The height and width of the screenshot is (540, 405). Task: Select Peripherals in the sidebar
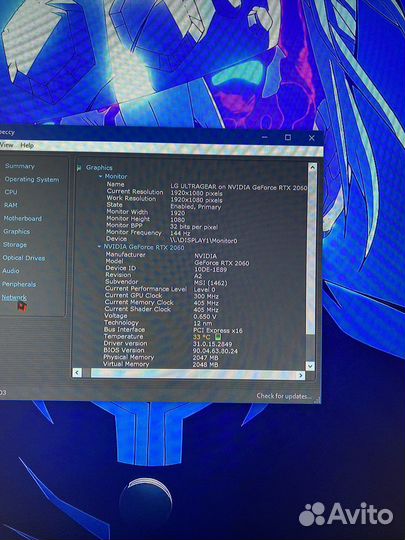(x=19, y=284)
